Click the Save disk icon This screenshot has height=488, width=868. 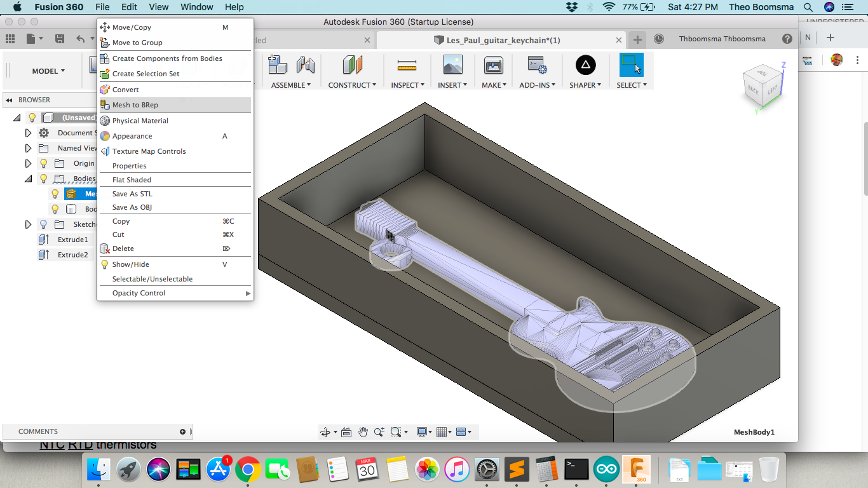(x=60, y=39)
